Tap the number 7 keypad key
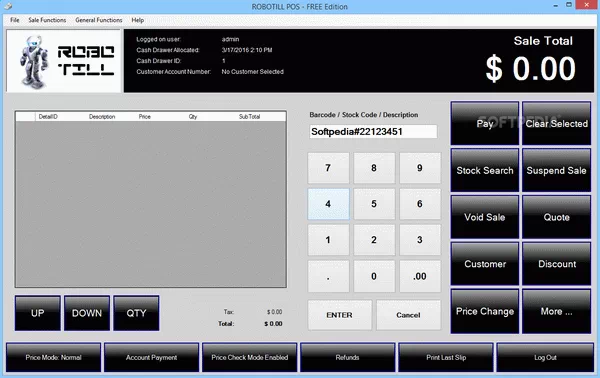The image size is (600, 378). click(x=328, y=168)
